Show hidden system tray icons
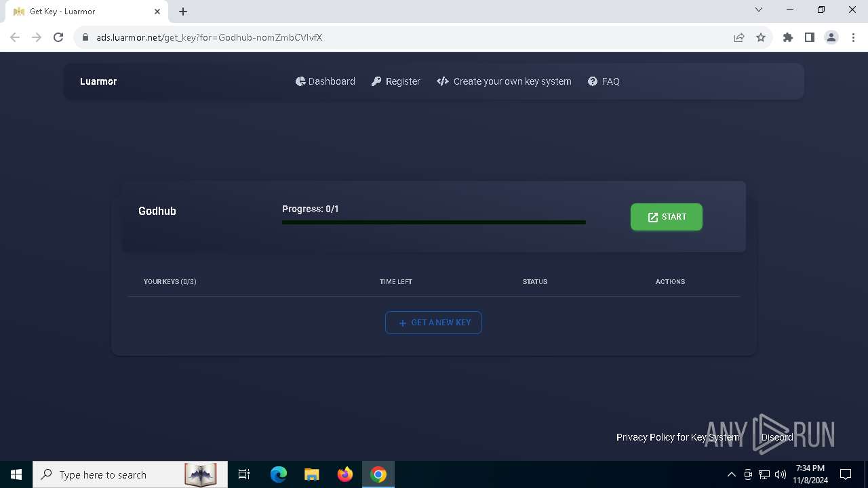 (732, 474)
